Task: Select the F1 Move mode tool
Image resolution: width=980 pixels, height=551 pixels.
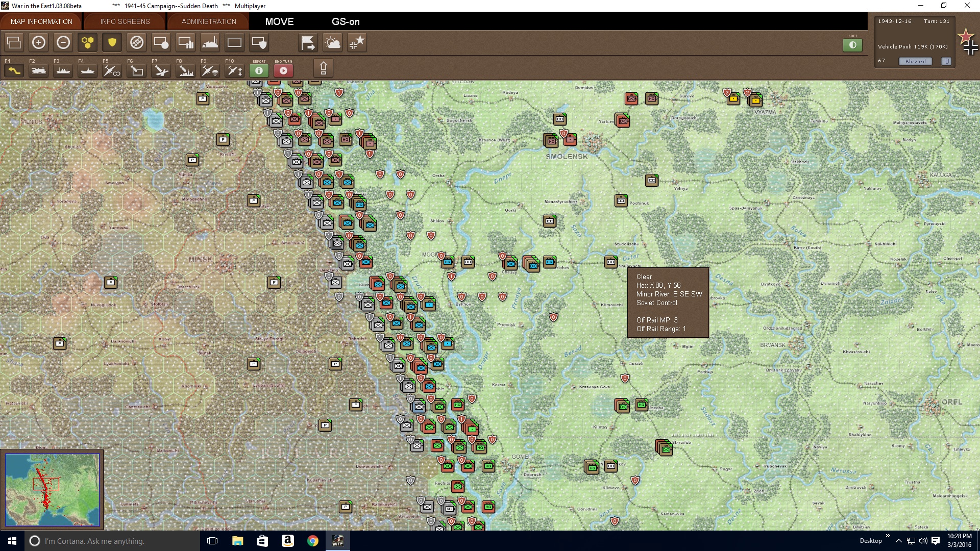Action: pos(14,70)
